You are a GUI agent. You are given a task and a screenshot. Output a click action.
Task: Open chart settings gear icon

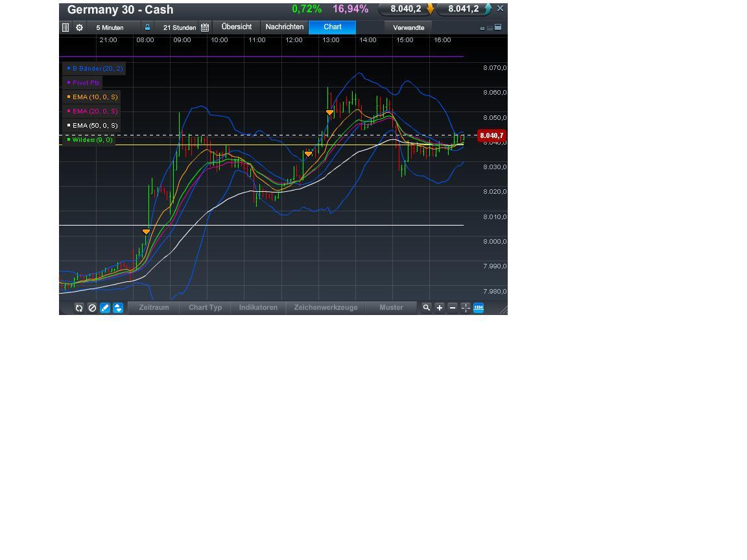[80, 28]
